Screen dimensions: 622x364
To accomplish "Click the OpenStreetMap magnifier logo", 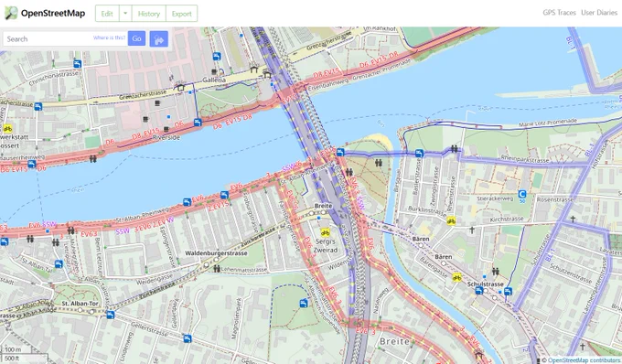I will pos(11,13).
